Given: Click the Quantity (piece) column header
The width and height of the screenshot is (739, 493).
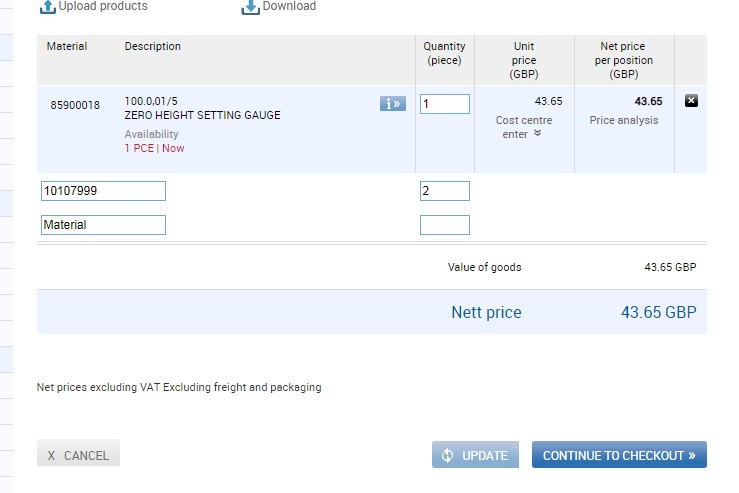Looking at the screenshot, I should (444, 53).
